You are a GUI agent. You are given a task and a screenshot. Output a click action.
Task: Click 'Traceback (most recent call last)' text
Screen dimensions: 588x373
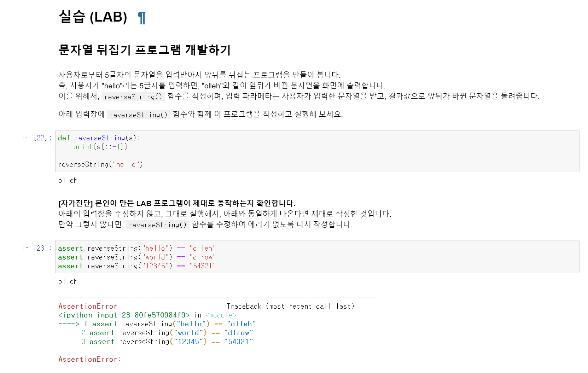click(290, 306)
